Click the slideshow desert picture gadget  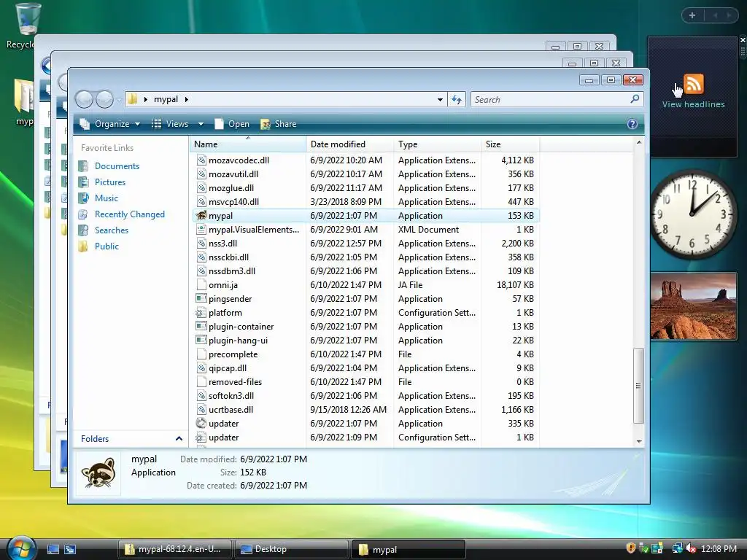pos(693,306)
